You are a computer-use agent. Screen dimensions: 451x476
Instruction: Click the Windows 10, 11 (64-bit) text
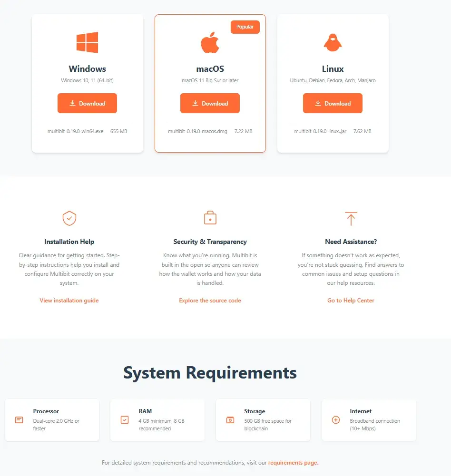(x=87, y=80)
